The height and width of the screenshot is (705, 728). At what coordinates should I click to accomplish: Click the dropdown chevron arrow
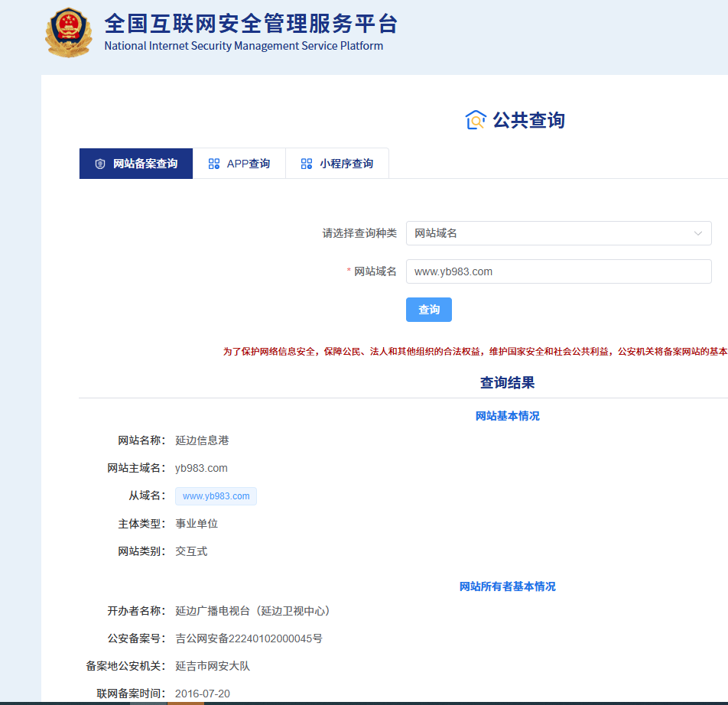(x=698, y=233)
